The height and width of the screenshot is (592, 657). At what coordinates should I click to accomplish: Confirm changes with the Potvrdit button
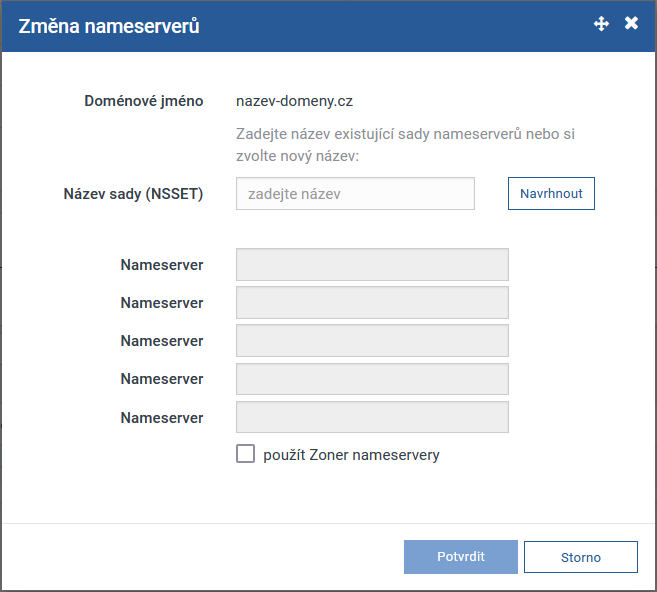point(461,557)
